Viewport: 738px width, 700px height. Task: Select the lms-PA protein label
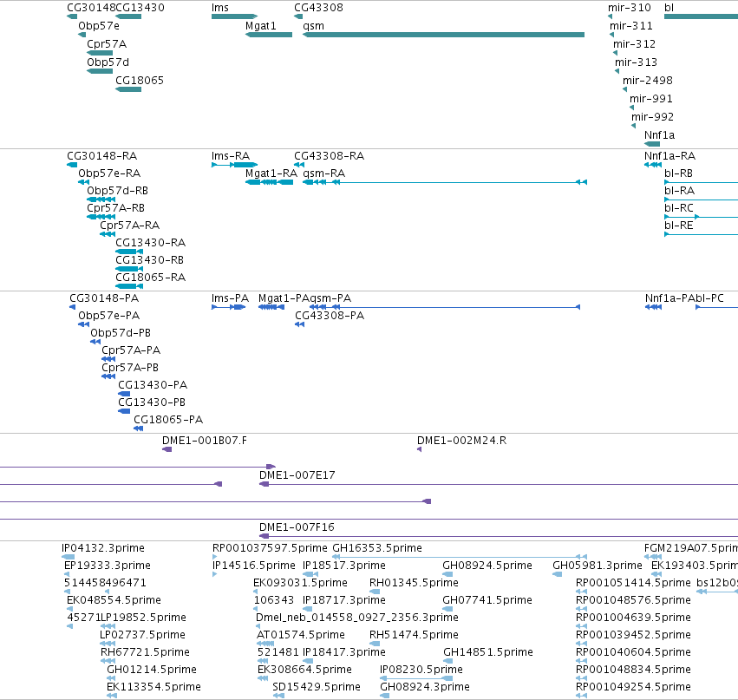click(230, 298)
